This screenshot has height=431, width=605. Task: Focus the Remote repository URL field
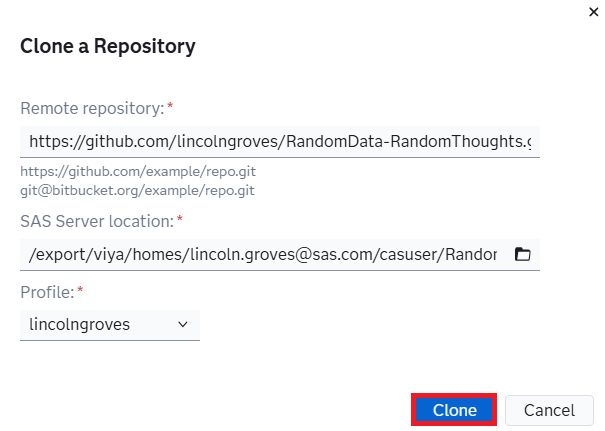click(x=280, y=142)
